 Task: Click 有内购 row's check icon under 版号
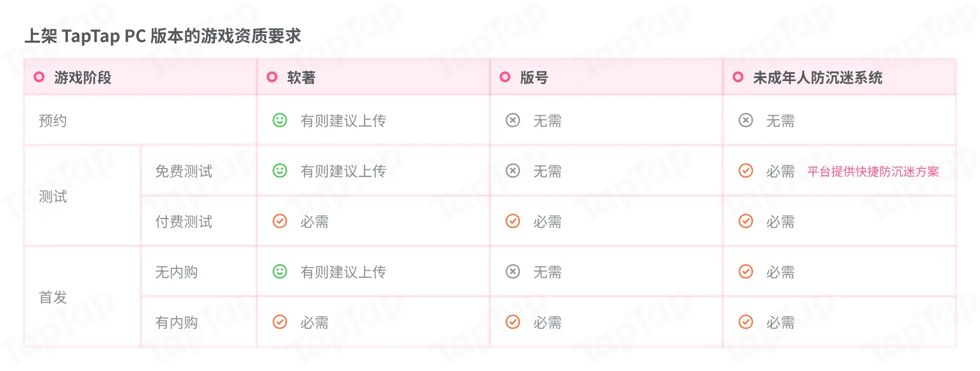tap(513, 322)
